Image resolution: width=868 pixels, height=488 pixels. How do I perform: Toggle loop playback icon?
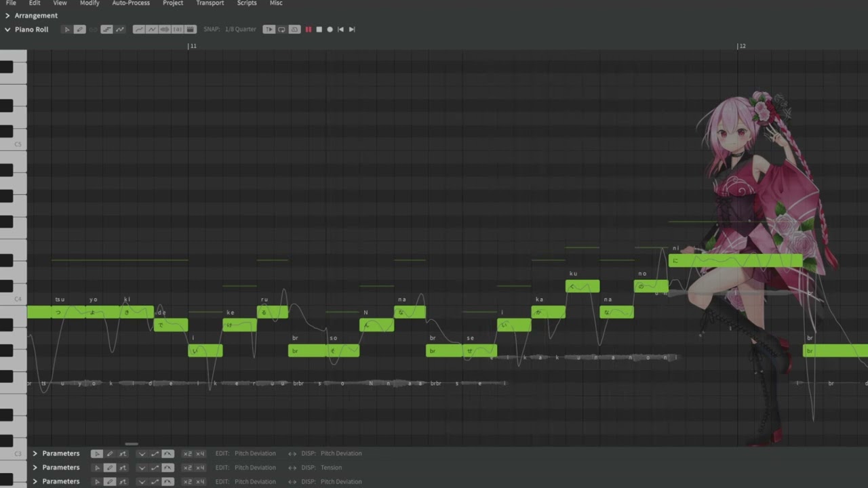point(281,29)
